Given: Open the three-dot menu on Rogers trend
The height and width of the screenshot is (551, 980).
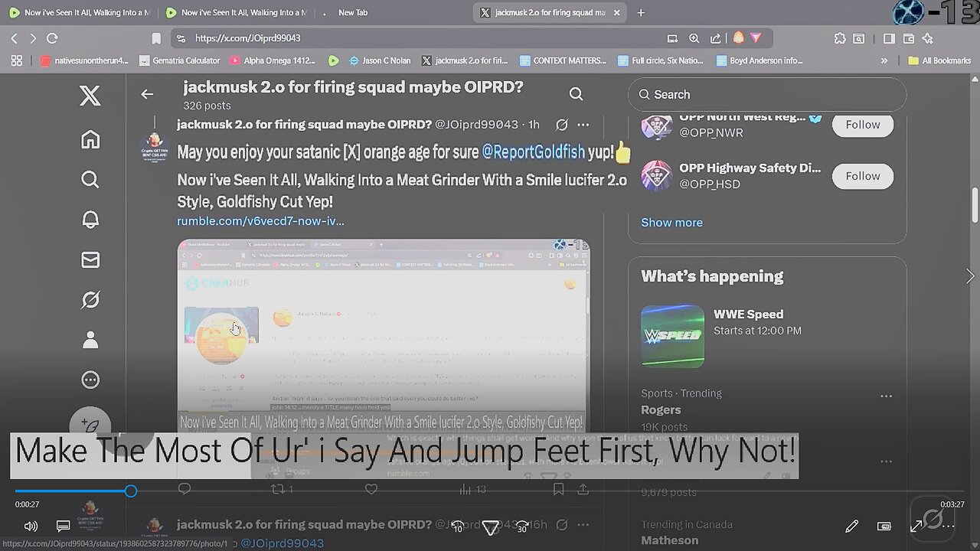Looking at the screenshot, I should (886, 396).
